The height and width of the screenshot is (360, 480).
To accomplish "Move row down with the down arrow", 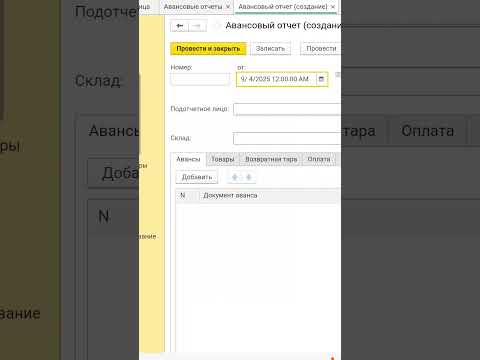I will (249, 177).
